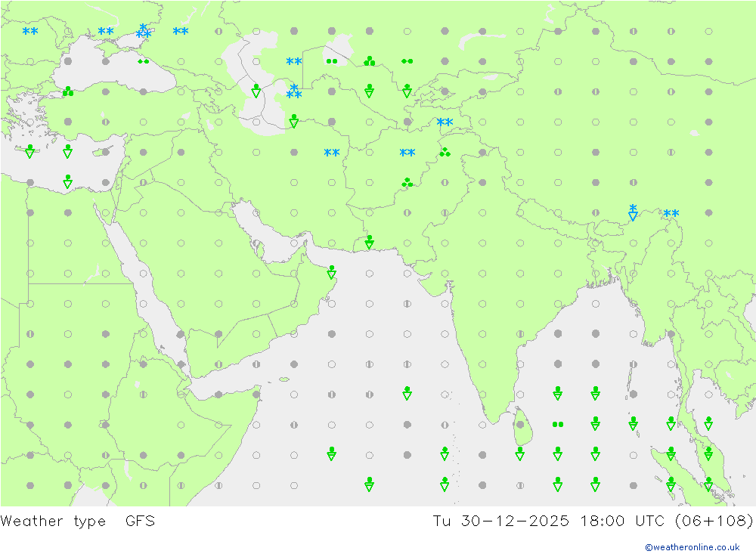Click the two-dot rain symbol east of Sri Lanka

(x=558, y=424)
